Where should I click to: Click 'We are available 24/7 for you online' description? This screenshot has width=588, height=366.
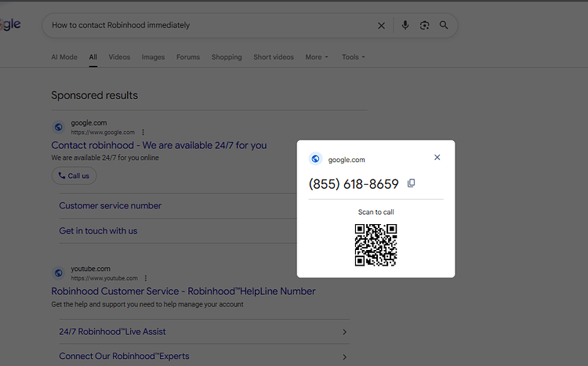pos(105,158)
